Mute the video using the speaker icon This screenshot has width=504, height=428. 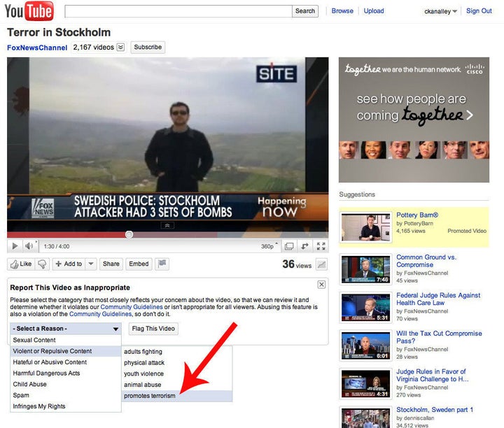point(29,246)
